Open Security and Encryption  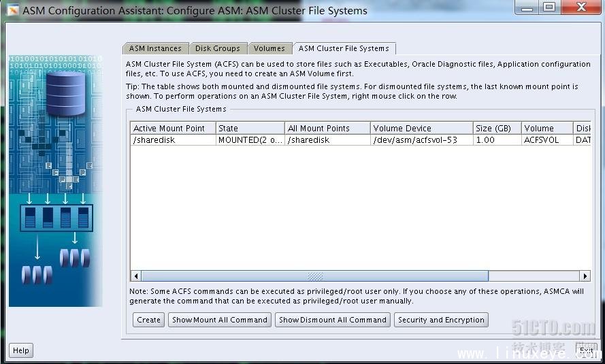coord(441,320)
